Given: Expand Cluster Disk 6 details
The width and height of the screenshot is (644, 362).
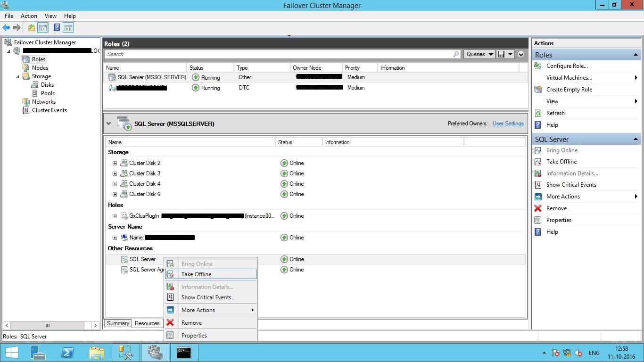Looking at the screenshot, I should (115, 194).
